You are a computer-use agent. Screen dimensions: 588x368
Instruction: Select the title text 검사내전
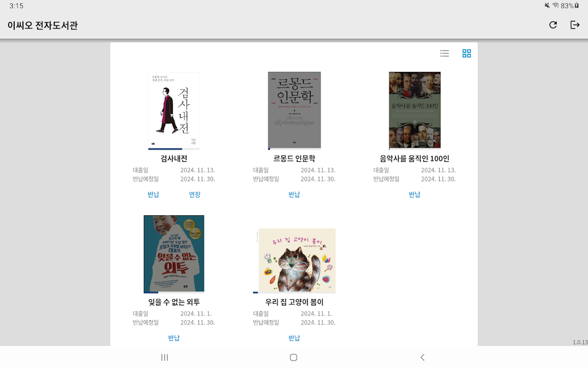tap(174, 159)
